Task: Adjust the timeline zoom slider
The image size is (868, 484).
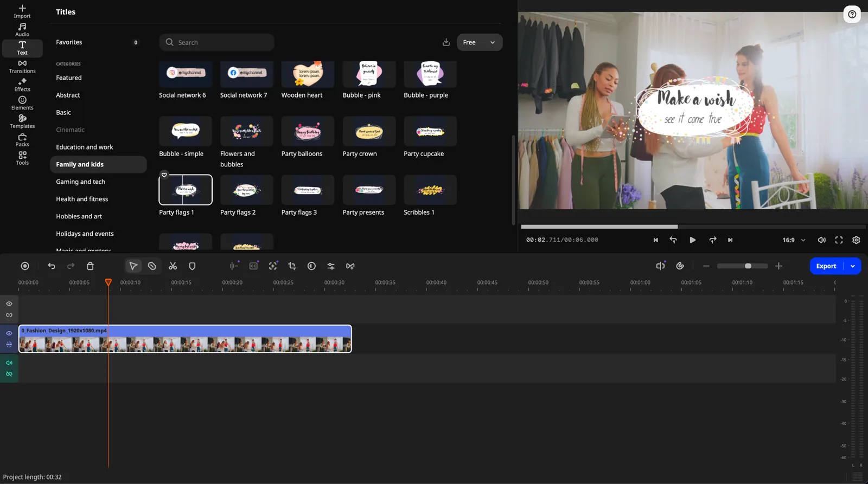Action: click(x=742, y=266)
